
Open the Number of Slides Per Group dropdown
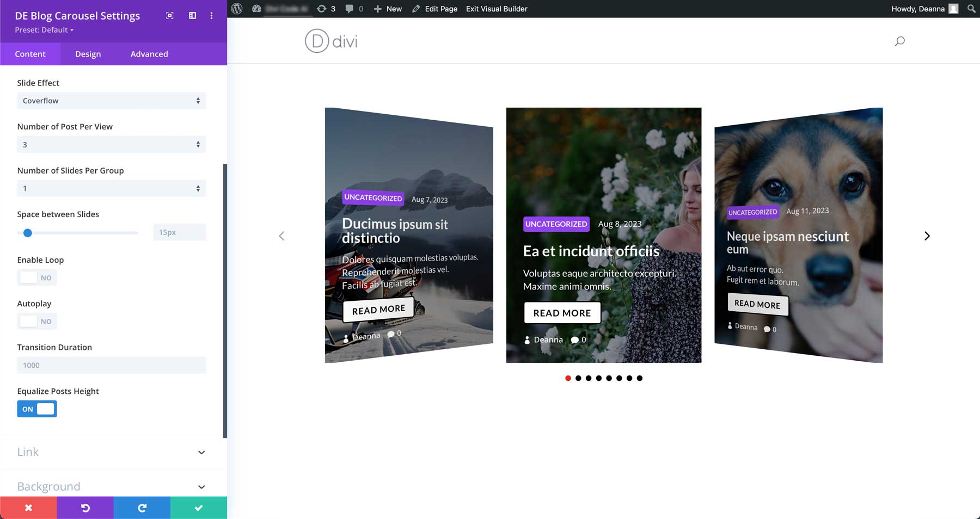[111, 188]
